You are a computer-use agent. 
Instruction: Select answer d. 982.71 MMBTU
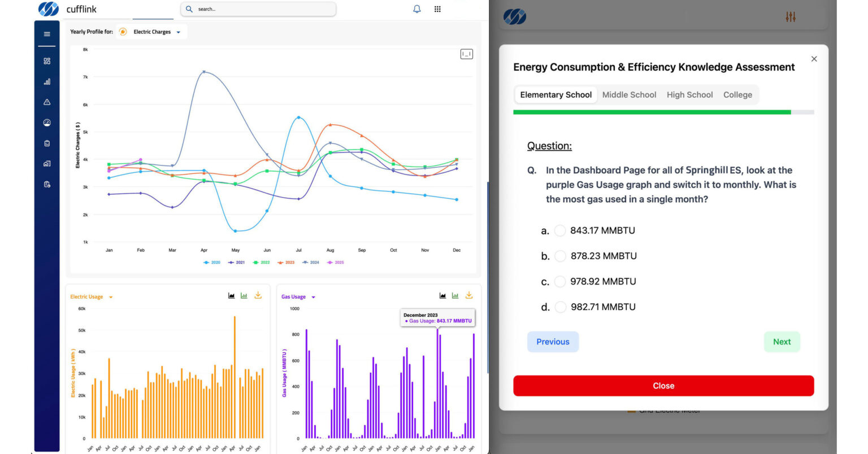pos(560,307)
